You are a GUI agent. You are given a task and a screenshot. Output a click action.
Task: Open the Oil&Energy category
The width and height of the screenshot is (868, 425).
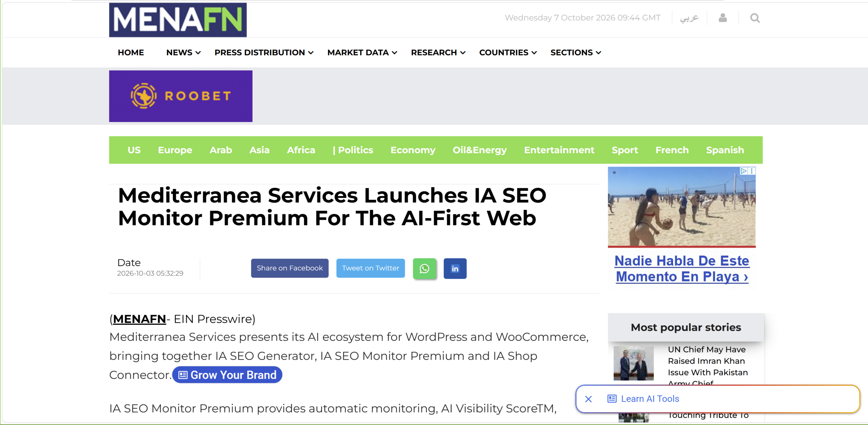point(479,150)
